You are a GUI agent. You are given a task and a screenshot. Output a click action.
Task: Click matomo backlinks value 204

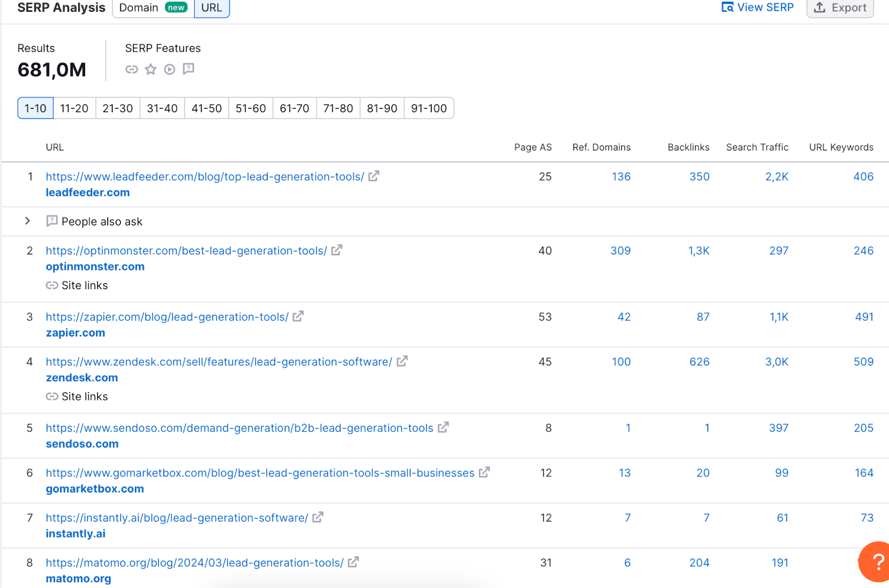click(x=700, y=563)
